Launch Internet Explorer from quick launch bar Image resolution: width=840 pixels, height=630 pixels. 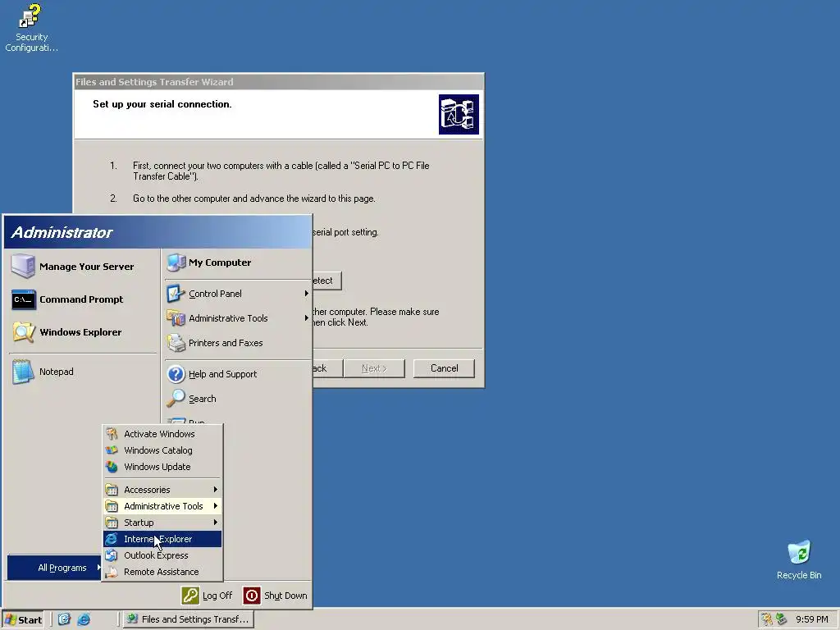(84, 619)
